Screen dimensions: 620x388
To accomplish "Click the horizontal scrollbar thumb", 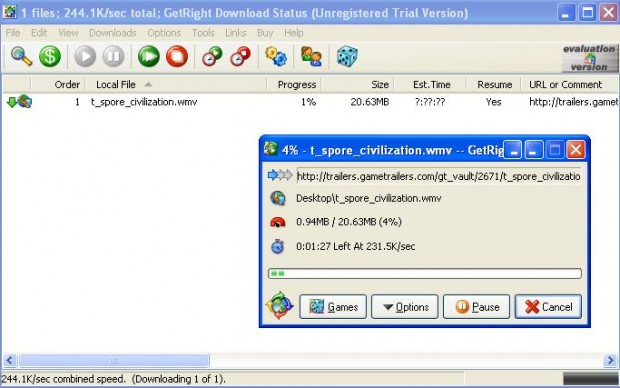I will click(114, 360).
